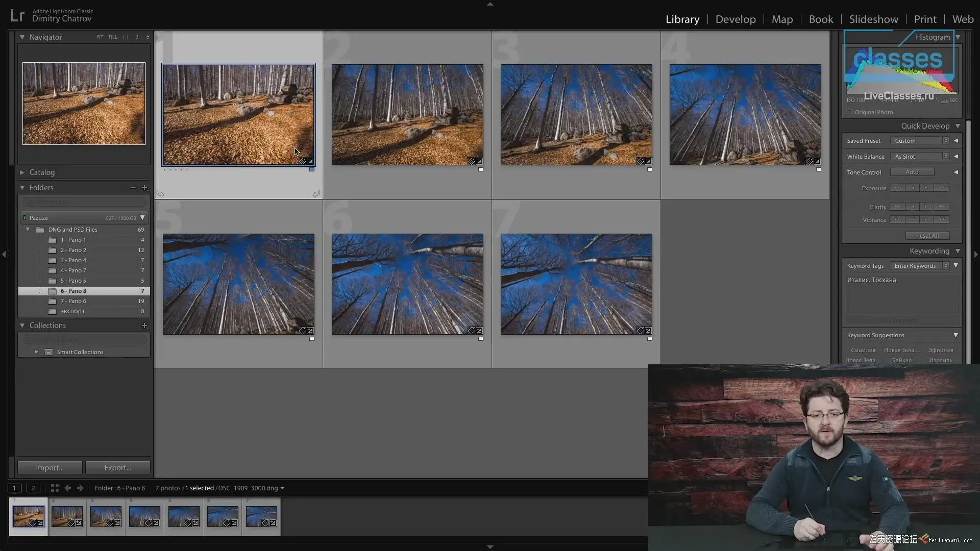Add a new collection with plus icon

point(144,325)
